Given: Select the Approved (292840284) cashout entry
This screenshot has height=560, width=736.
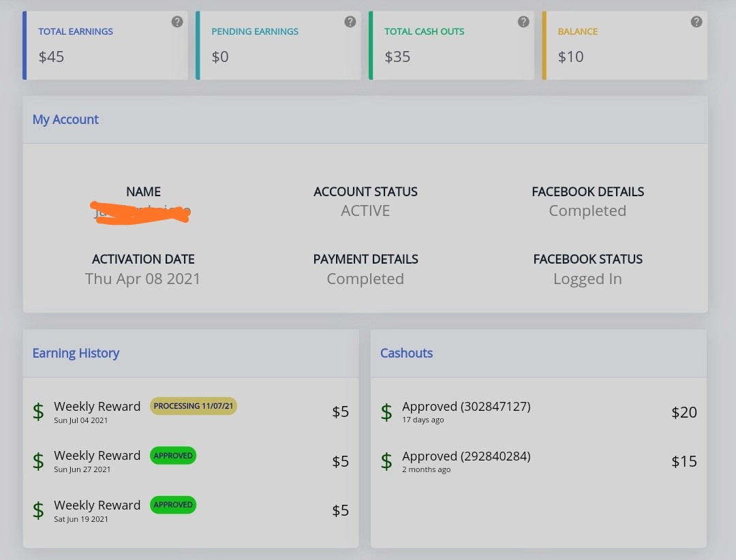Looking at the screenshot, I should point(538,461).
